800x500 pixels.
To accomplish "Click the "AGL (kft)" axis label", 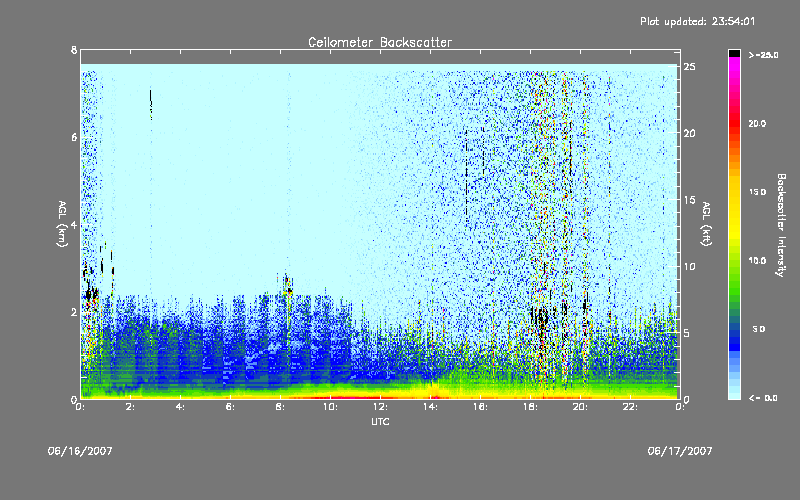I will point(707,224).
